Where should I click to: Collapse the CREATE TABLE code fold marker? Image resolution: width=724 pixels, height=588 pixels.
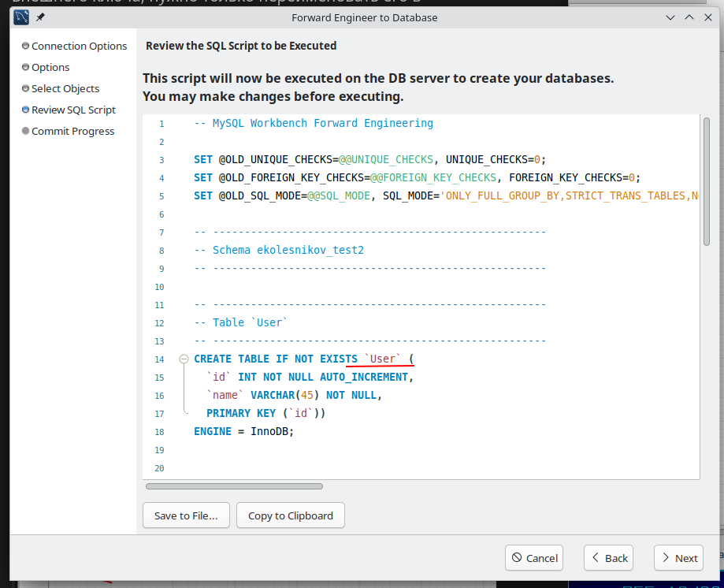[184, 359]
